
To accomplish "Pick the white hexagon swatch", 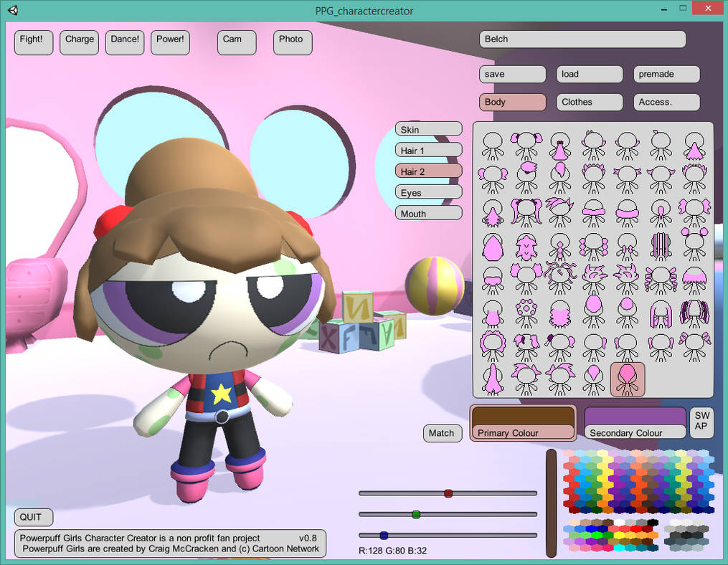I will click(620, 522).
